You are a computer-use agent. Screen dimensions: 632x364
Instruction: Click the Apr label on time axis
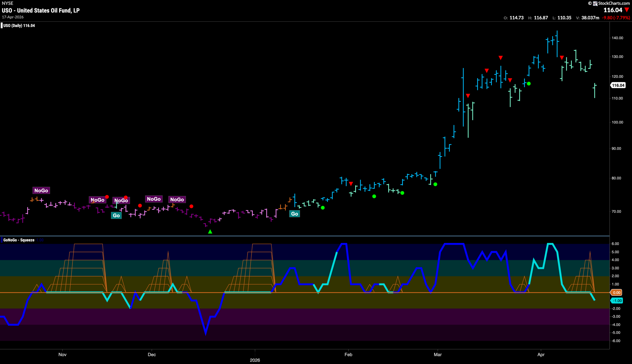tap(541, 354)
